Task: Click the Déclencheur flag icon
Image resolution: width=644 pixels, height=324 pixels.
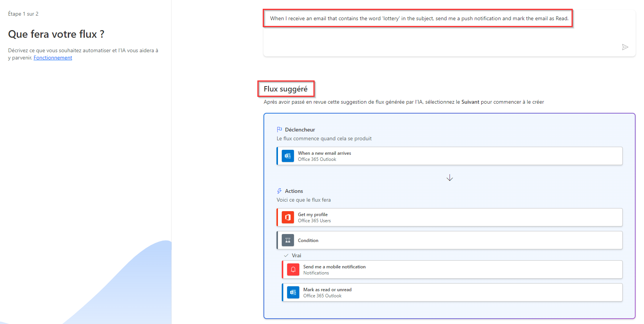Action: [x=279, y=130]
